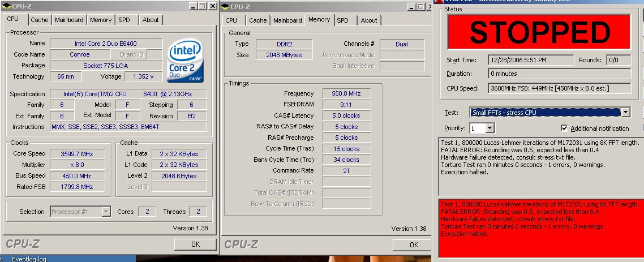Click the CPU Speed field in ORTHOS
Screen dimensions: 644x262
coord(559,88)
